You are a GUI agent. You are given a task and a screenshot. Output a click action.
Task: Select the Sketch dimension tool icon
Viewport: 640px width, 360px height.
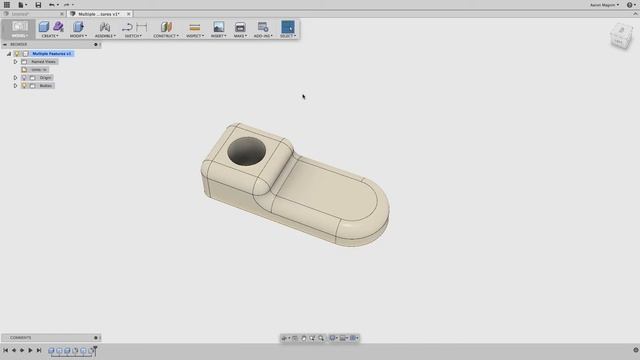coord(142,27)
